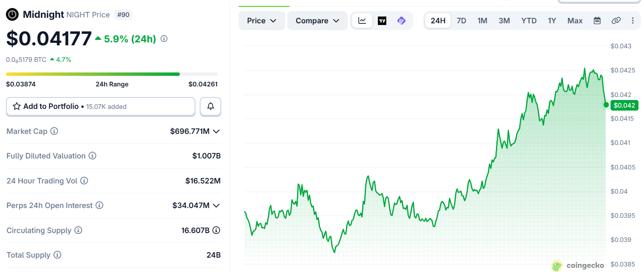Select the 1M time range tab
644x272 pixels.
pos(482,21)
